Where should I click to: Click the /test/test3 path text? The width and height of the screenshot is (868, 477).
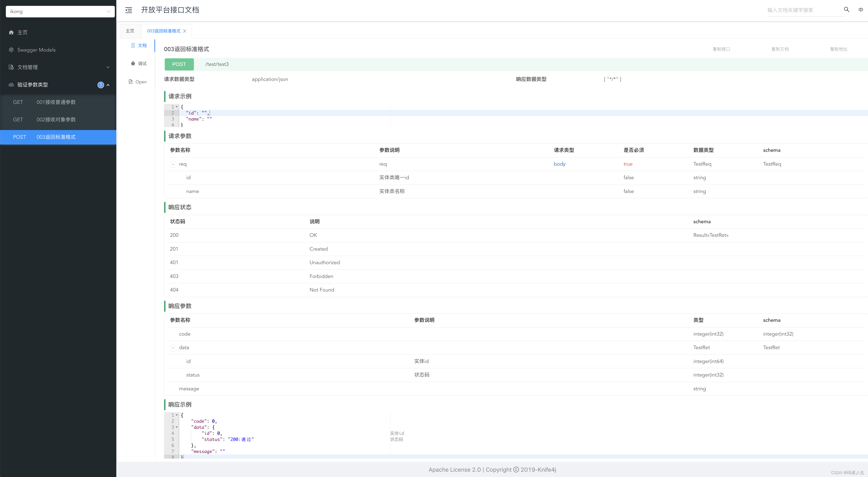point(217,64)
